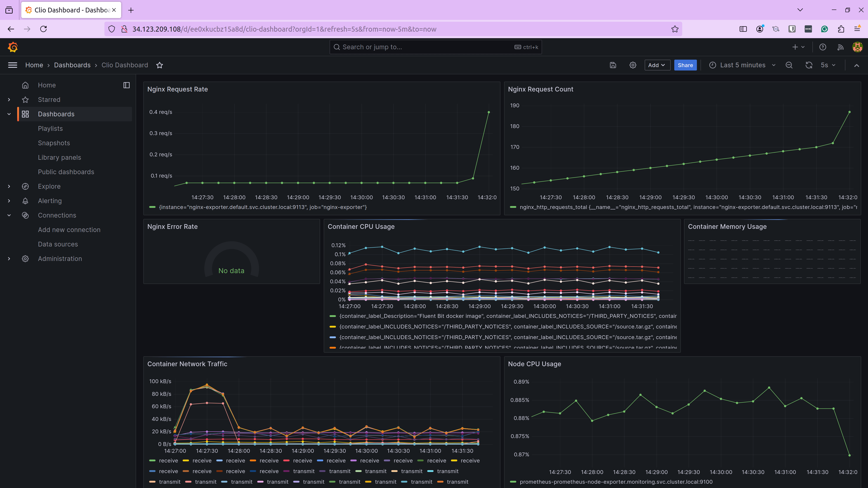List all browser tabs dropdown

(800, 10)
